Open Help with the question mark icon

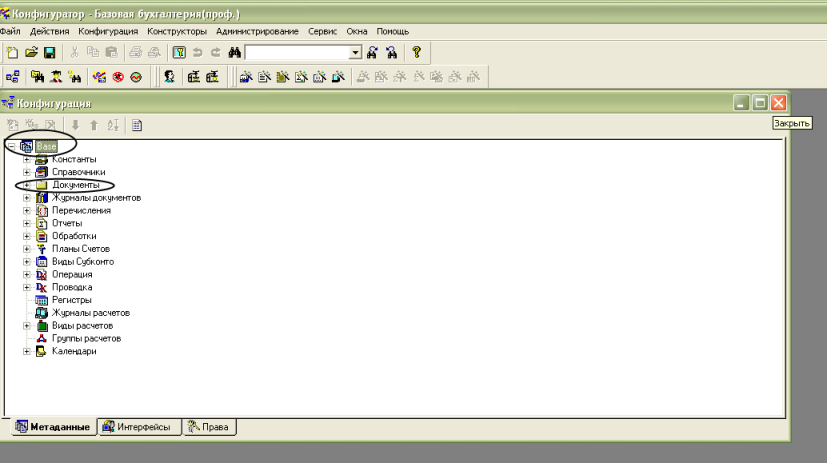[x=417, y=52]
